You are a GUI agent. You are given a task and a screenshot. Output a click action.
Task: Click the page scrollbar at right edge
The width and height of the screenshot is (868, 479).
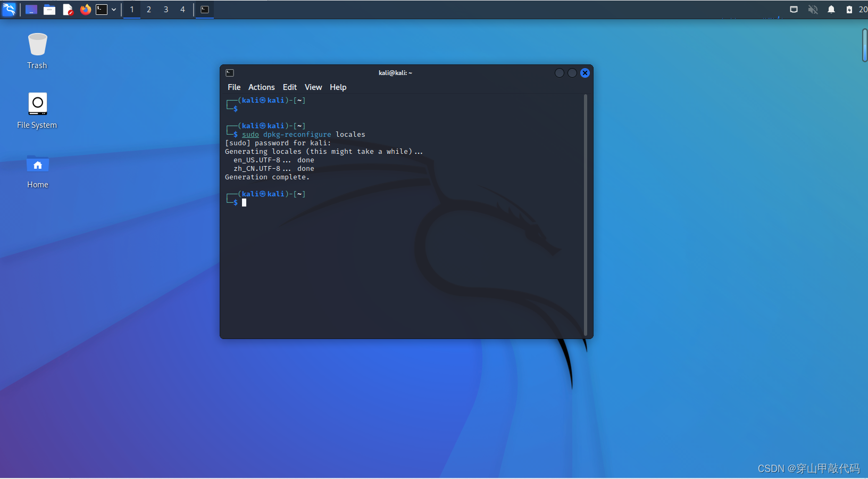pos(865,45)
